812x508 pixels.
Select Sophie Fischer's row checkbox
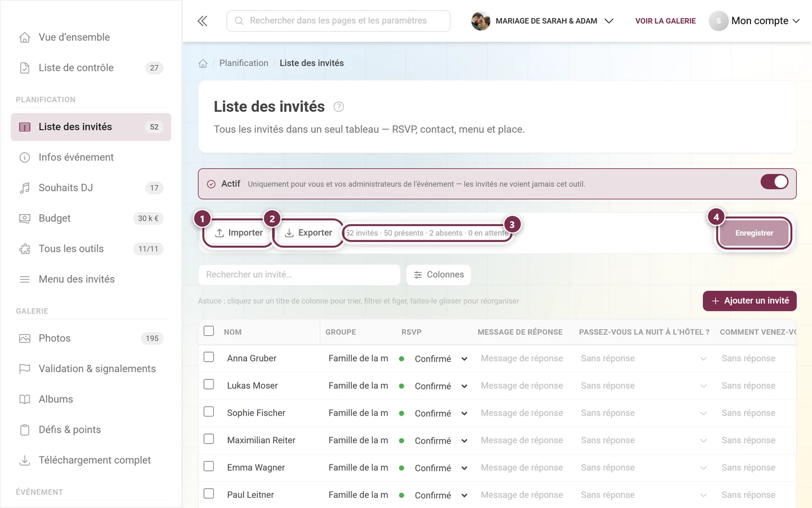click(x=209, y=411)
